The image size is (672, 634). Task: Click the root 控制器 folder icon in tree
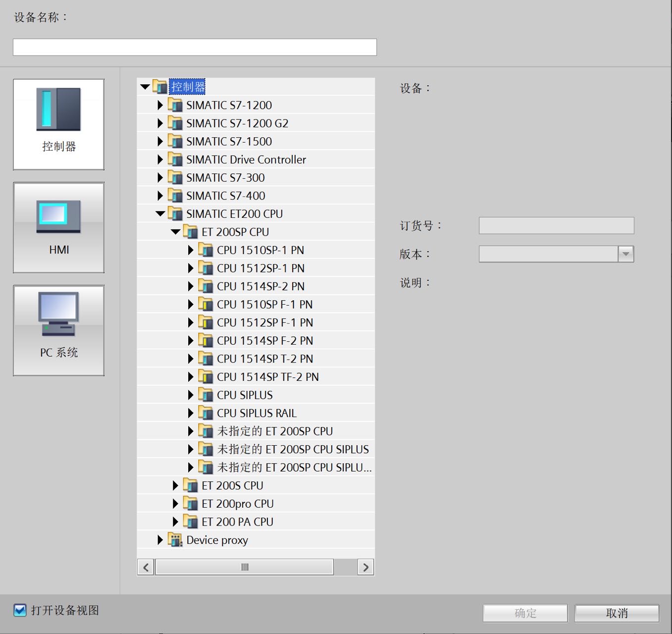coord(160,87)
